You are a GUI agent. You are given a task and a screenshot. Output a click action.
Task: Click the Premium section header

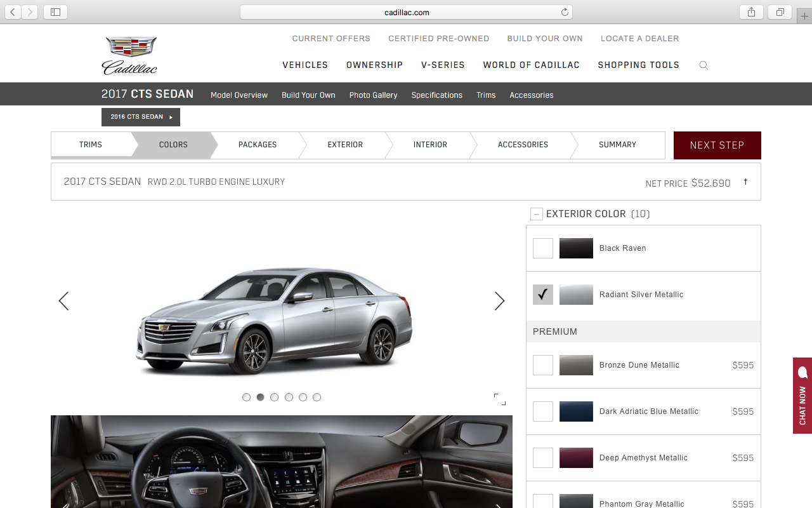pos(643,331)
